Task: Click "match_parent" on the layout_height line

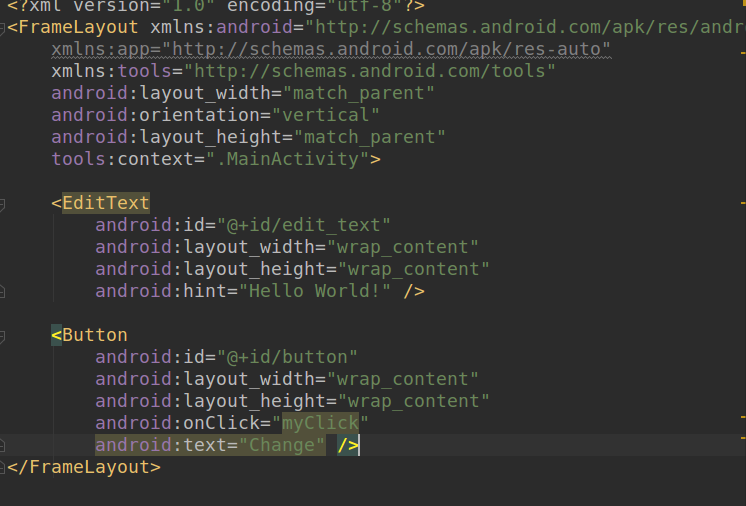Action: (369, 137)
